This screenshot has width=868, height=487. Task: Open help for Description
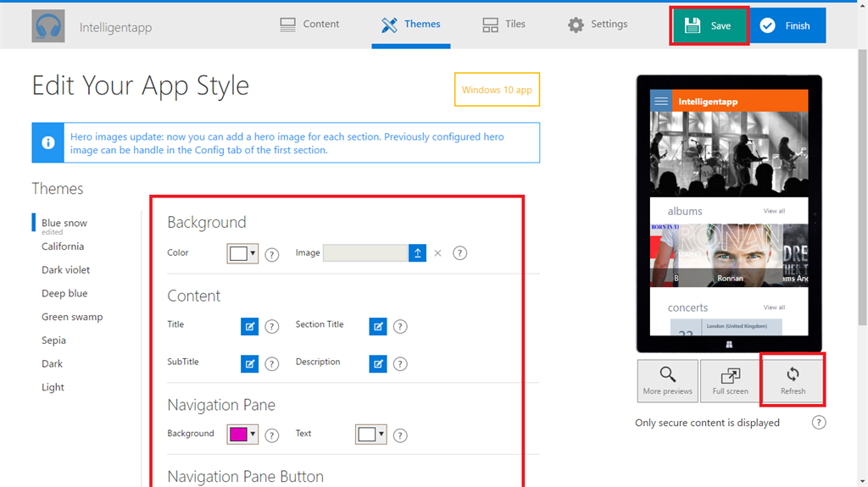400,363
